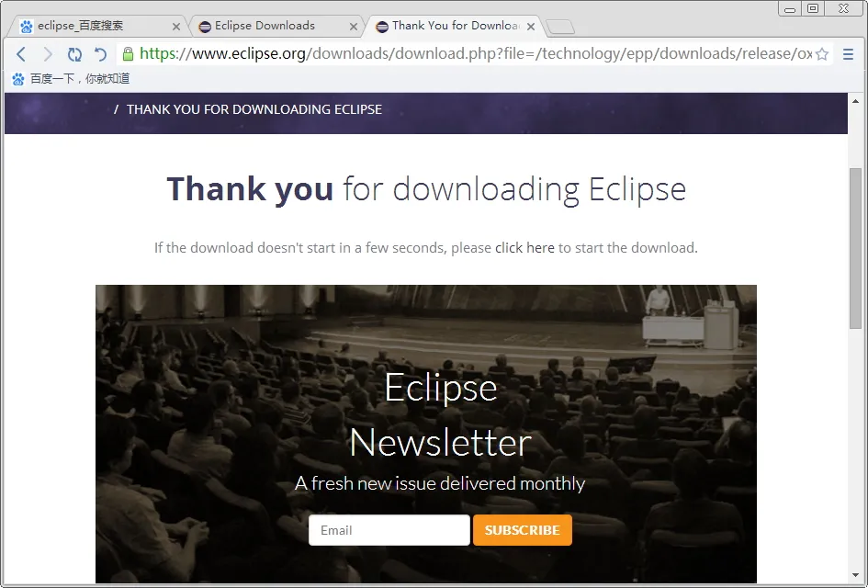Click the undo/restore curved arrow icon
The width and height of the screenshot is (868, 588).
(x=100, y=54)
